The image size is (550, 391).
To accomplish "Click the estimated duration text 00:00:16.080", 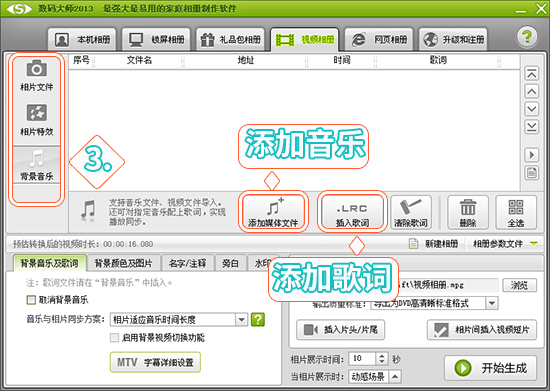I will [x=128, y=244].
